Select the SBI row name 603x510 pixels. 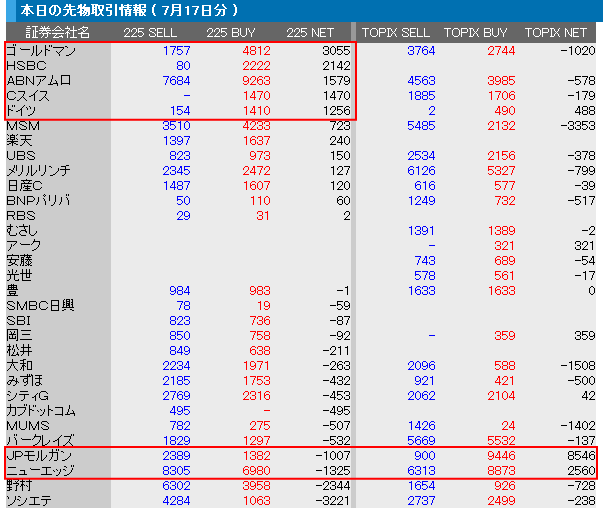pyautogui.click(x=18, y=320)
